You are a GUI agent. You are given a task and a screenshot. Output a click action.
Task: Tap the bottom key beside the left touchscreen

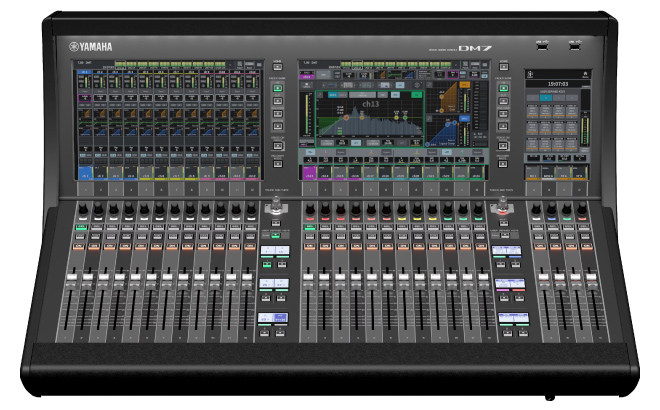[277, 164]
